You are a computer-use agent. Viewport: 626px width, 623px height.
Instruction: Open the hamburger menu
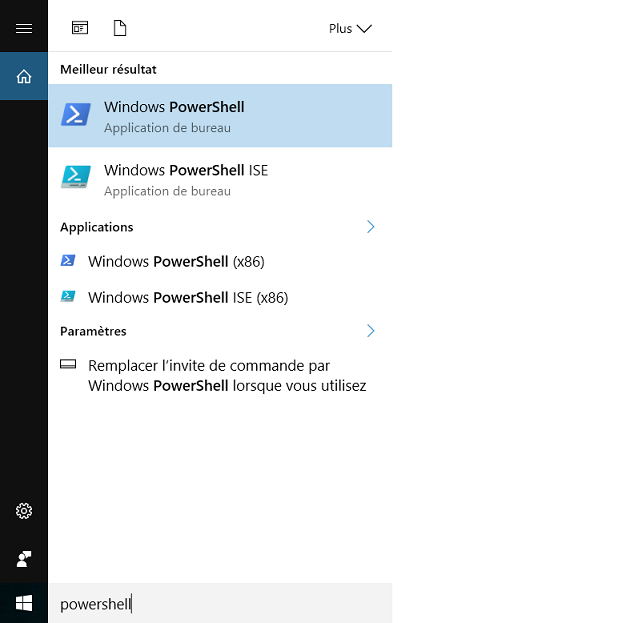(24, 28)
